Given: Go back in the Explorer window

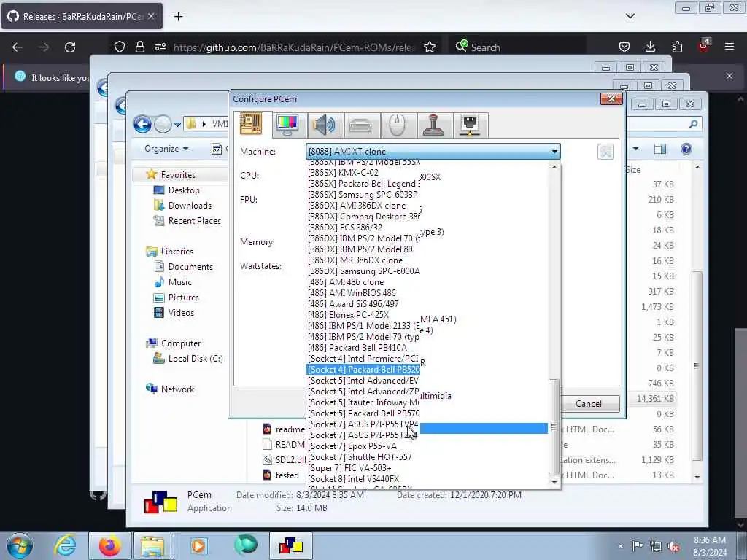Looking at the screenshot, I should (142, 124).
